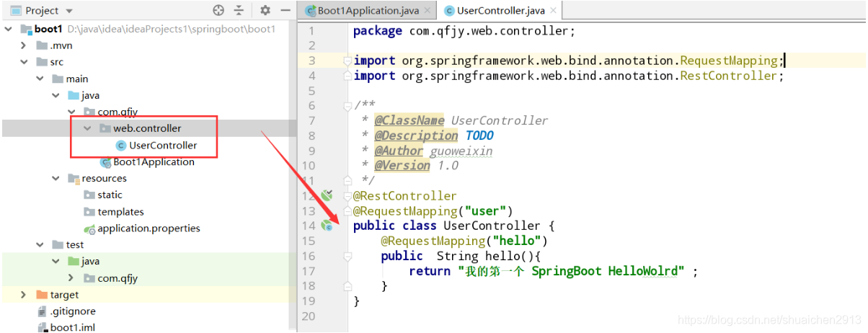This screenshot has width=868, height=333.
Task: Select resources folder in tree
Action: pyautogui.click(x=104, y=178)
